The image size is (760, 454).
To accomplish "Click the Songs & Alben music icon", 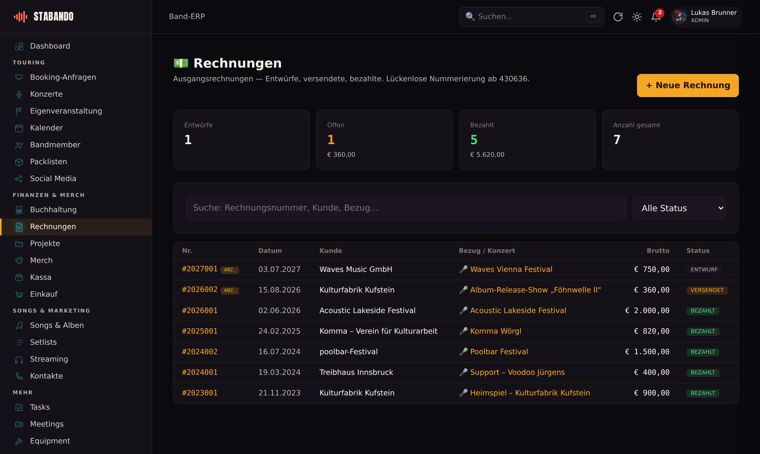I will pos(19,326).
